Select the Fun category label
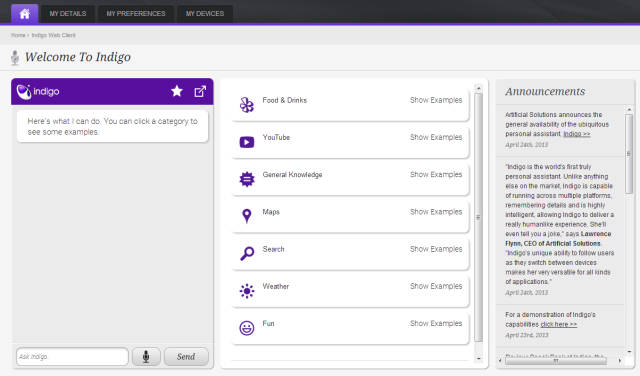The width and height of the screenshot is (640, 376). [x=268, y=323]
